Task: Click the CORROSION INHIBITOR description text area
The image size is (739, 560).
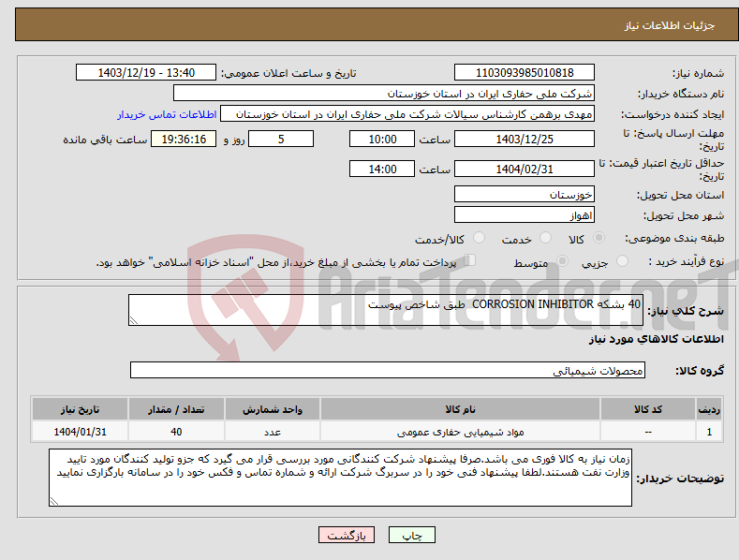Action: tap(386, 310)
